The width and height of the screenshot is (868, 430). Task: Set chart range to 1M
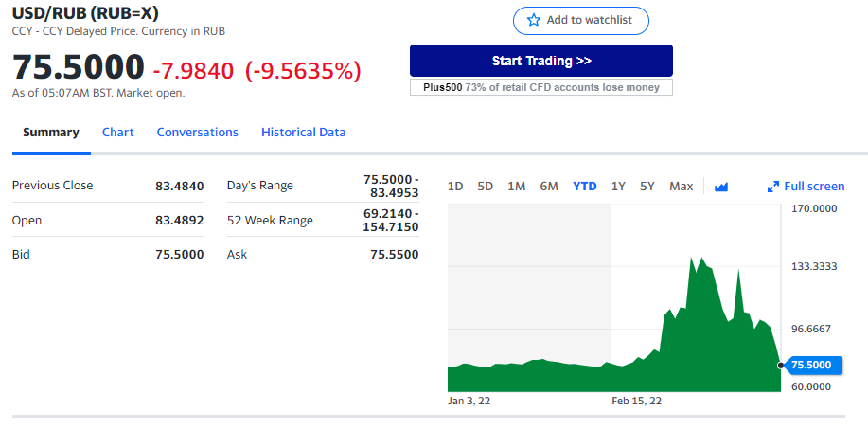[x=517, y=187]
